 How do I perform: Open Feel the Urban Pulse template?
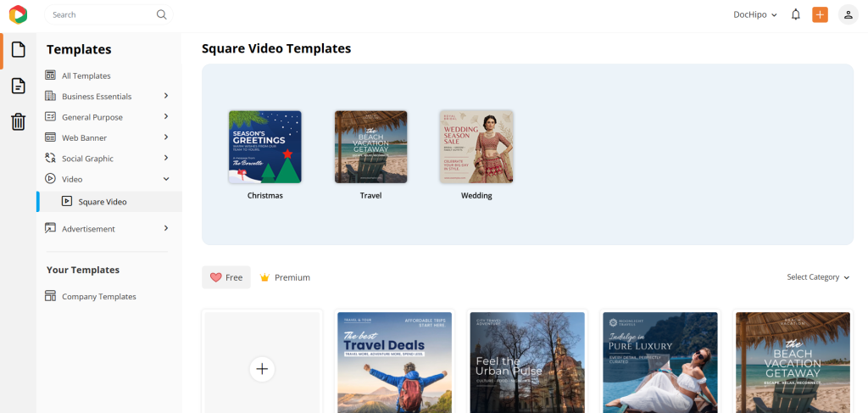coord(527,363)
